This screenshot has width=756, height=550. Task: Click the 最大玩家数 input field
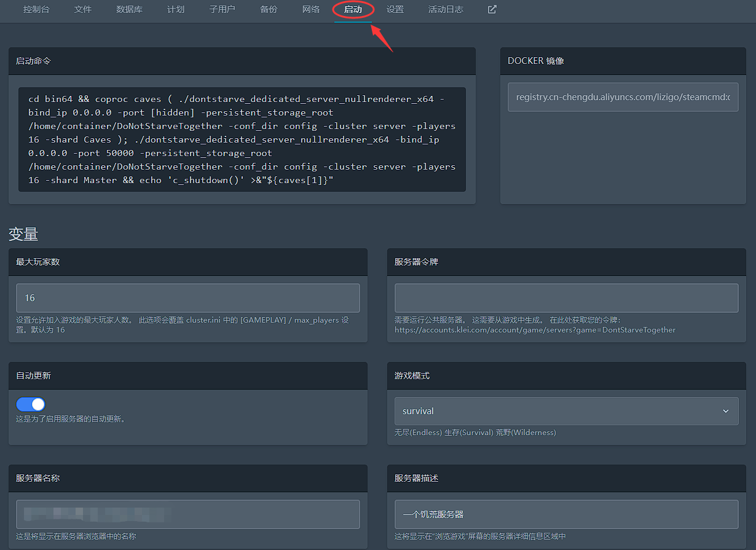click(x=188, y=298)
